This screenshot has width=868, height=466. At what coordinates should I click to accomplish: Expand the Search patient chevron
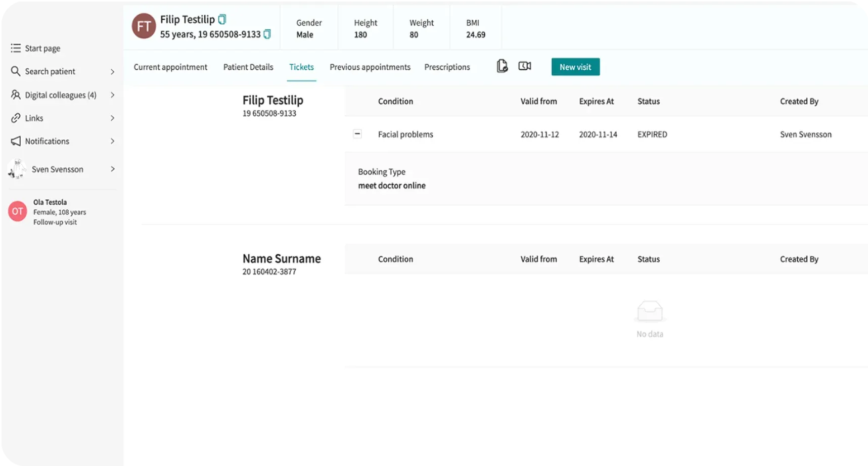pyautogui.click(x=112, y=72)
